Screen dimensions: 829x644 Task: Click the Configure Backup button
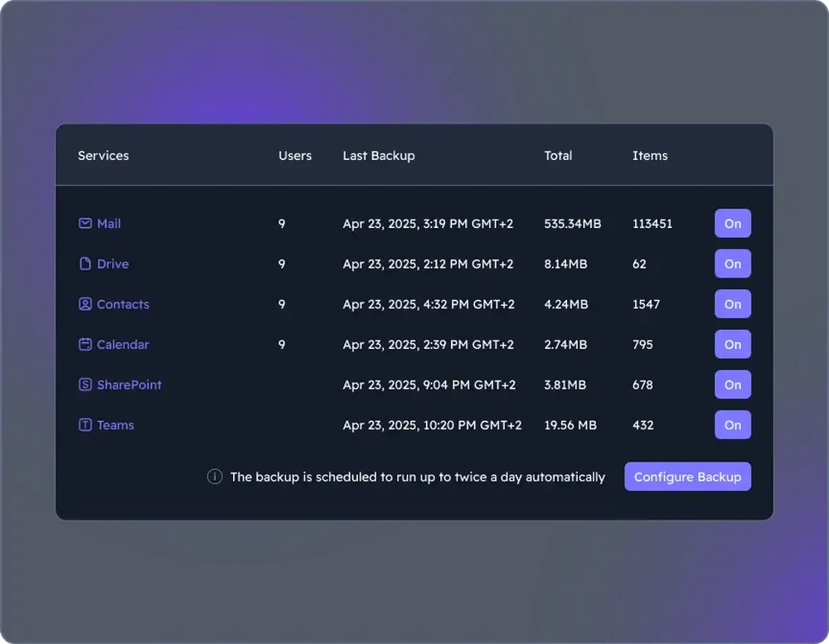coord(687,477)
